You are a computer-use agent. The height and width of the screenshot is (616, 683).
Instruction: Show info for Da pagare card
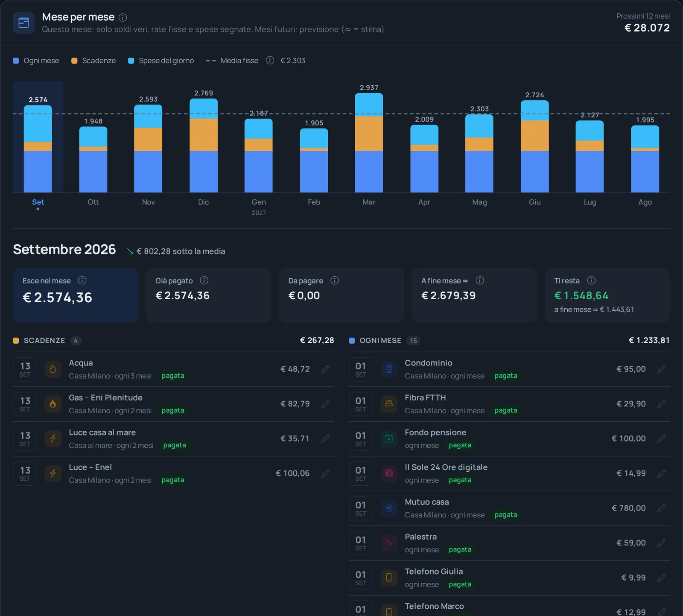[x=335, y=280]
